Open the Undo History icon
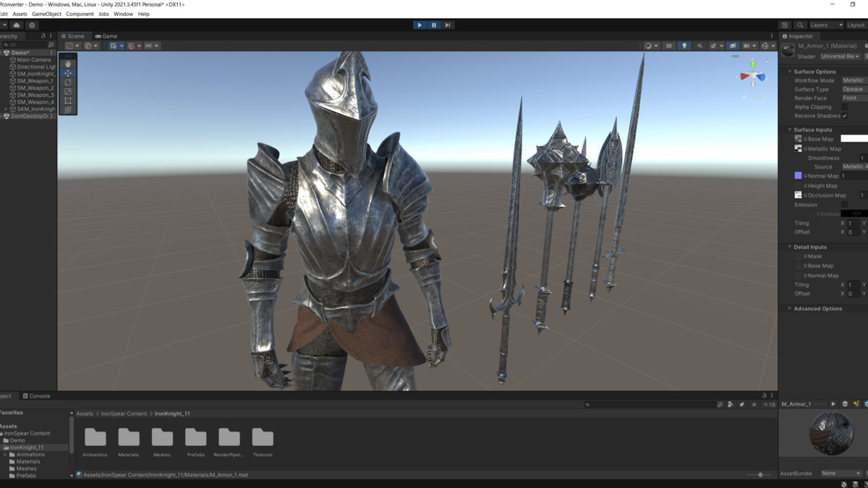The width and height of the screenshot is (868, 488). [785, 25]
